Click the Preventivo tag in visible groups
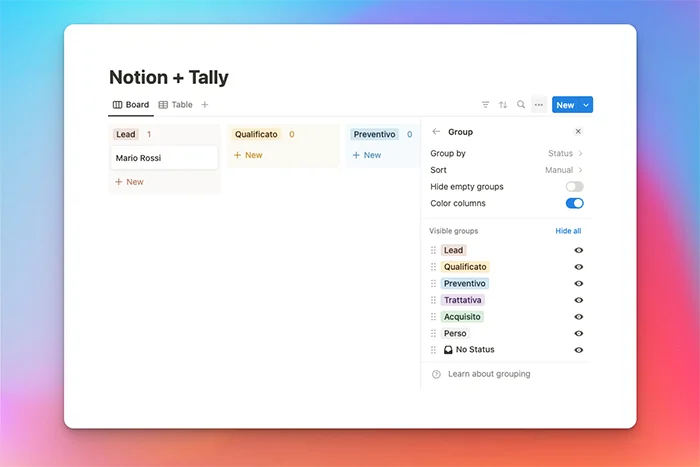 pos(465,284)
